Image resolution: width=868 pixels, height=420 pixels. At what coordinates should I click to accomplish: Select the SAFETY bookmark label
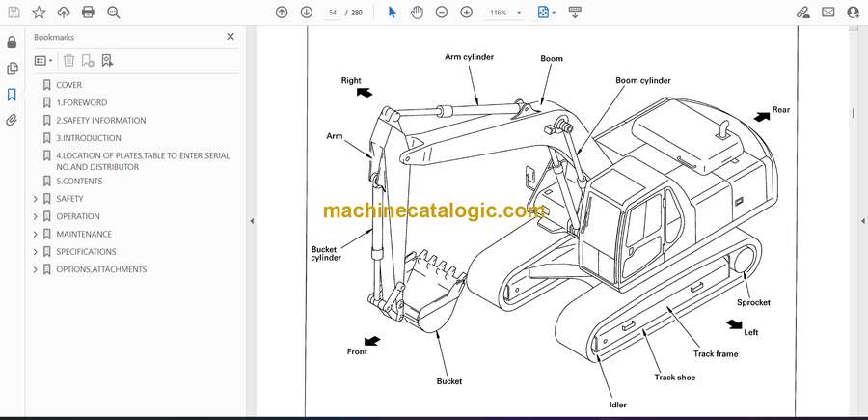(x=69, y=199)
